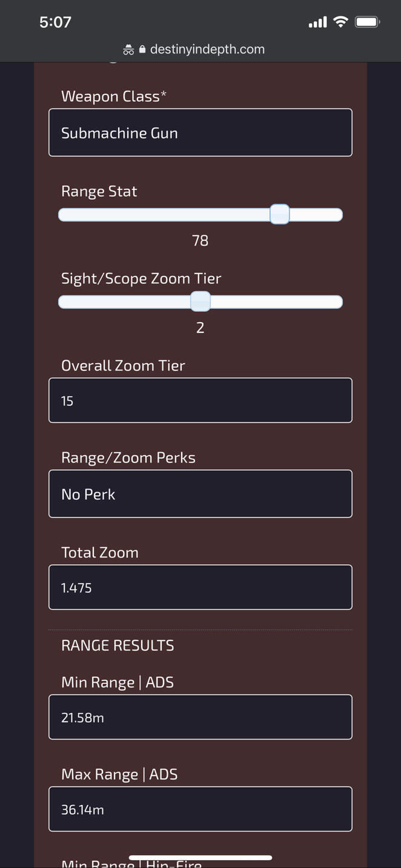Click the Max Range ADS result field
This screenshot has width=401, height=868.
[x=200, y=809]
